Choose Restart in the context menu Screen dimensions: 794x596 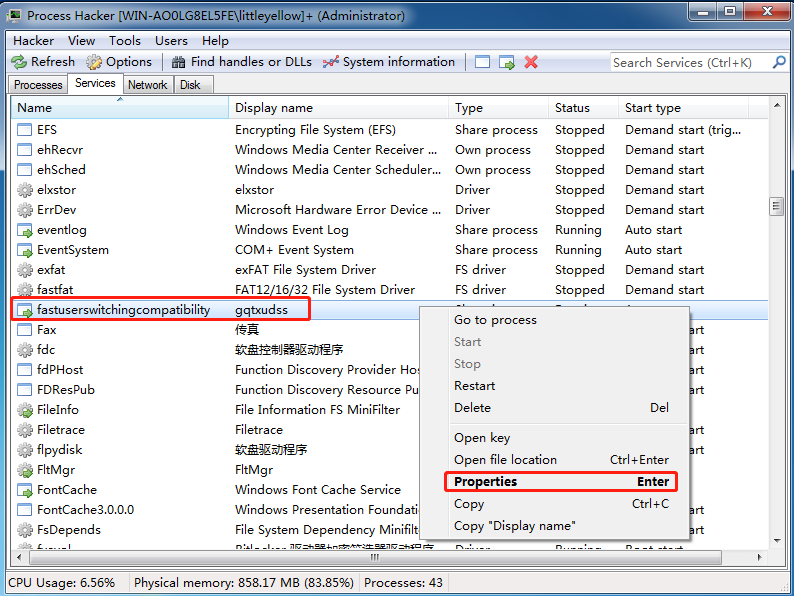click(554, 386)
